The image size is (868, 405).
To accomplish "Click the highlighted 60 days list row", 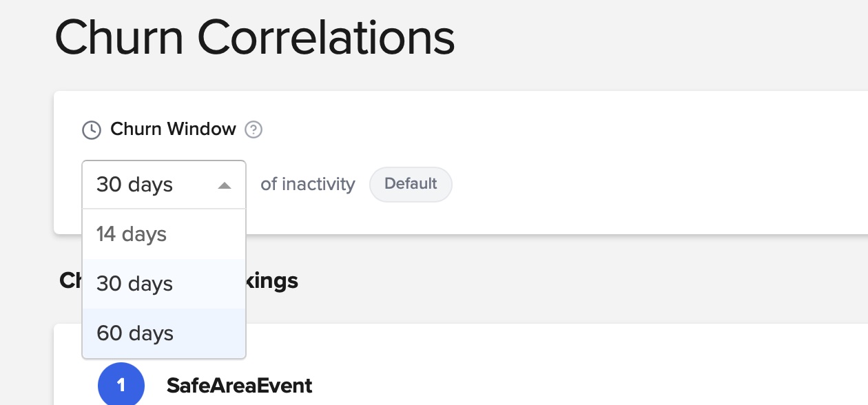I will click(x=164, y=333).
